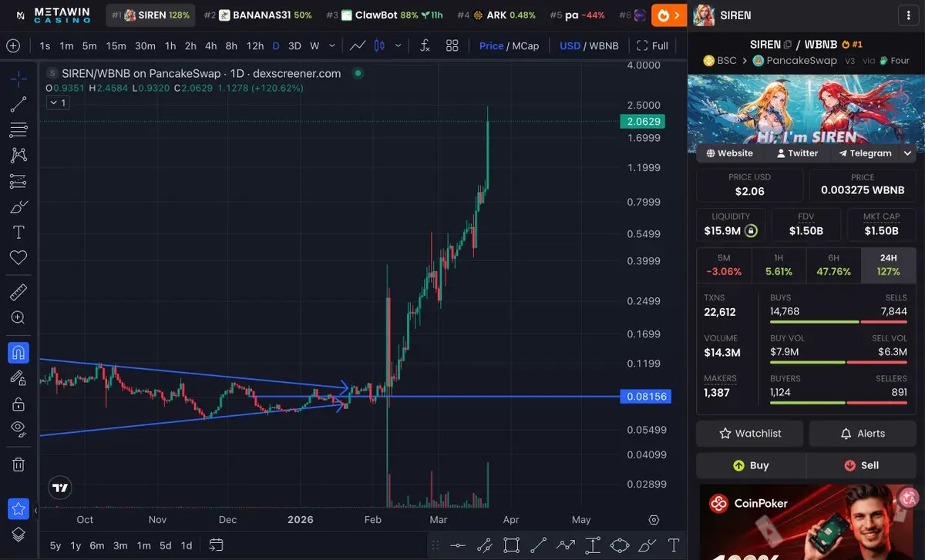
Task: Set visible range to 6m
Action: [x=96, y=545]
